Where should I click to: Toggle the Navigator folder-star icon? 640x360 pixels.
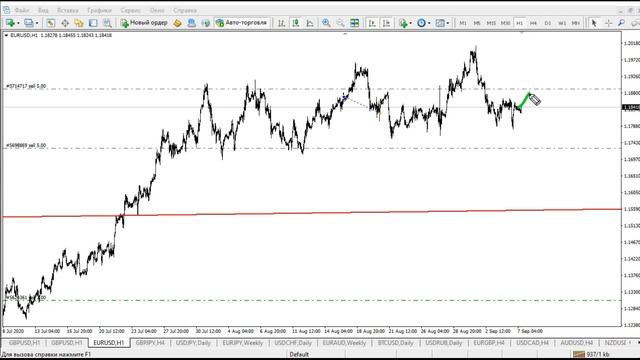coord(79,23)
